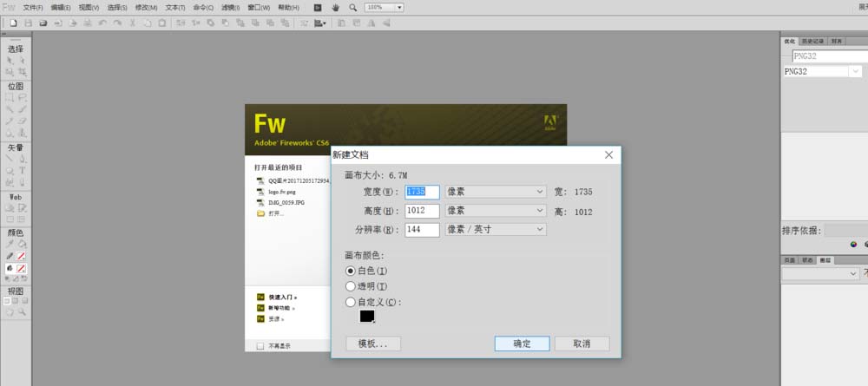
Task: Click the 确定 button
Action: tap(522, 343)
